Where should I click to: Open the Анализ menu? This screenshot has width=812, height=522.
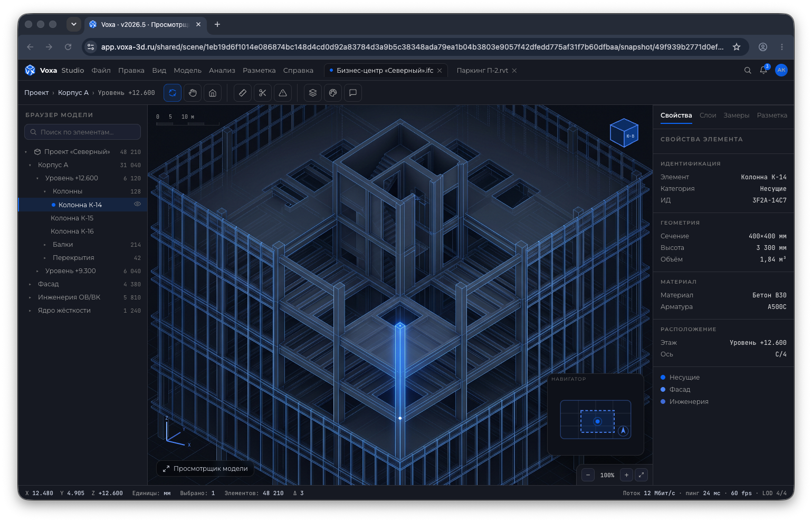(222, 70)
